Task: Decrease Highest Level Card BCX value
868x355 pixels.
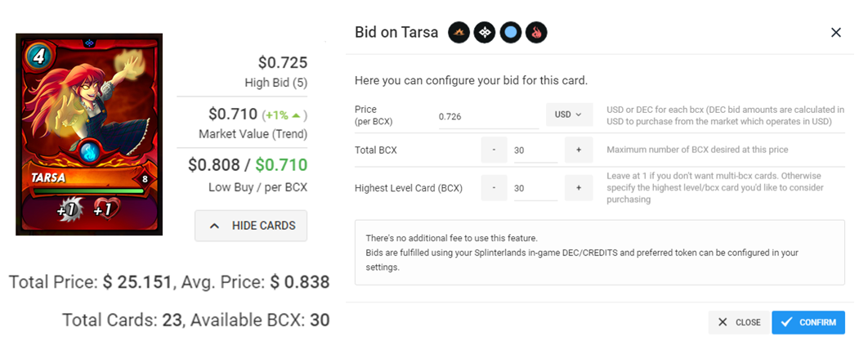Action: tap(494, 188)
